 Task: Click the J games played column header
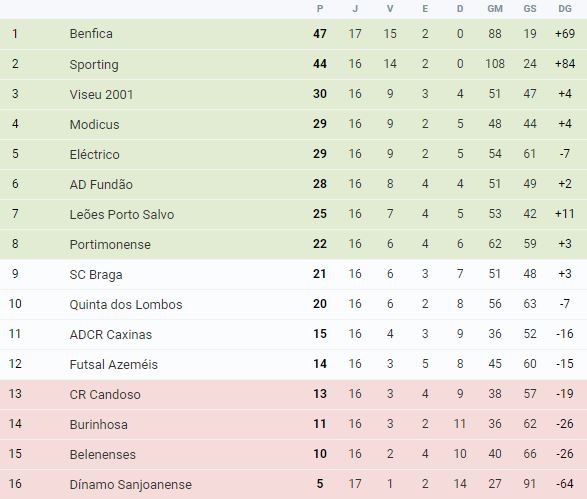[x=355, y=9]
